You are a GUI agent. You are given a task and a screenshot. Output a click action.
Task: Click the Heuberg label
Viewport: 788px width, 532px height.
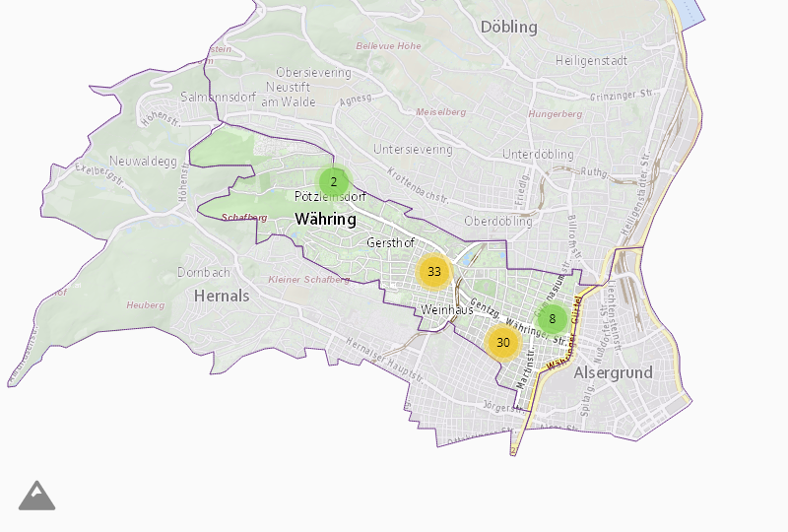tap(145, 305)
